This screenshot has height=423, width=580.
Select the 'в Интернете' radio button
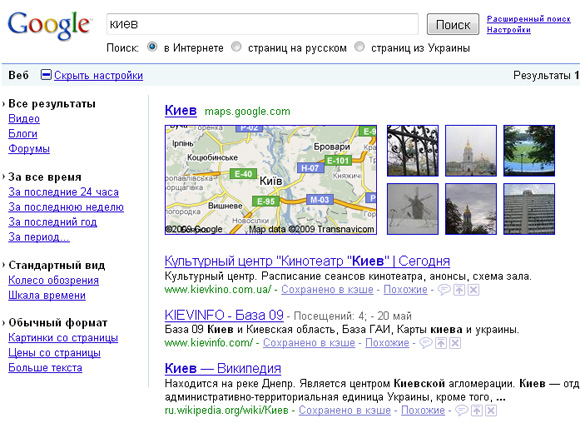(x=152, y=47)
